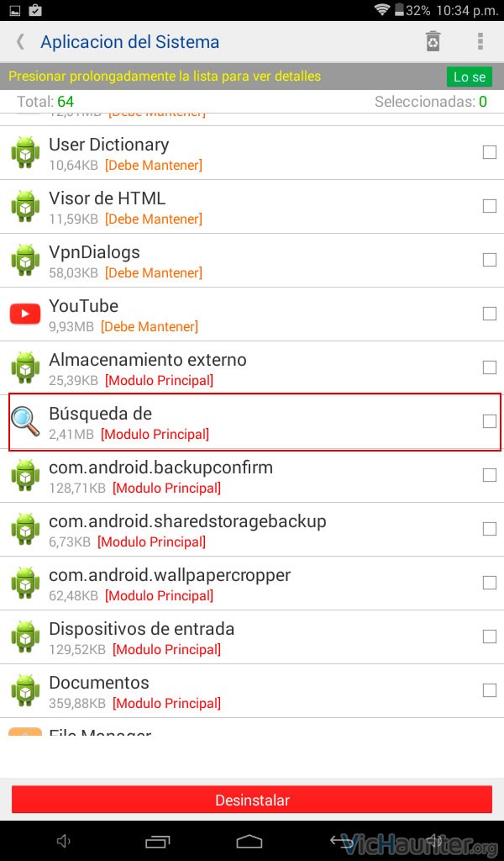Select the com.android.backupconfirm list entry

[x=252, y=476]
